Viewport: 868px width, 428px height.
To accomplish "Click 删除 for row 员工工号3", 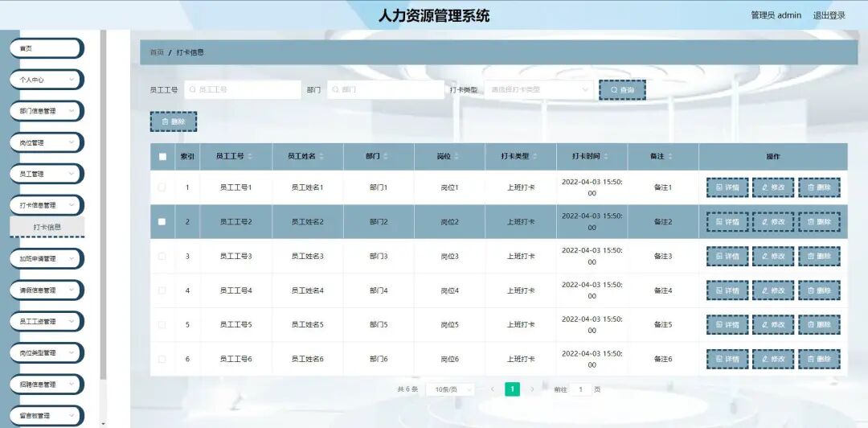I will [819, 256].
